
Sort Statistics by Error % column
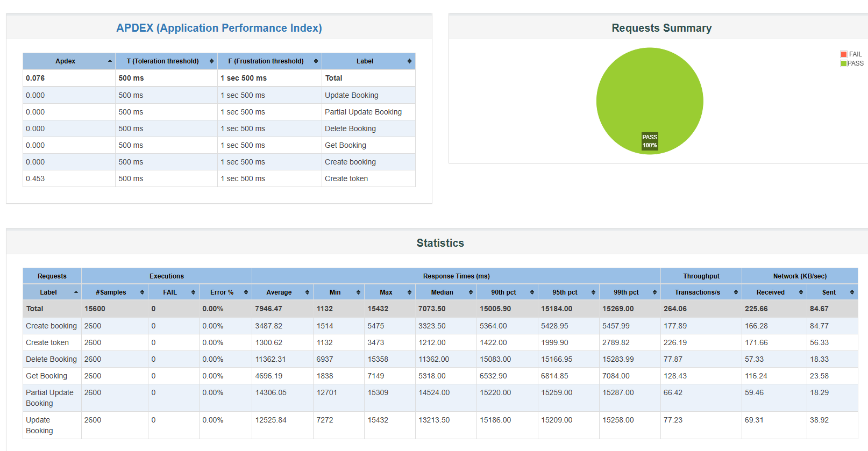click(x=225, y=292)
